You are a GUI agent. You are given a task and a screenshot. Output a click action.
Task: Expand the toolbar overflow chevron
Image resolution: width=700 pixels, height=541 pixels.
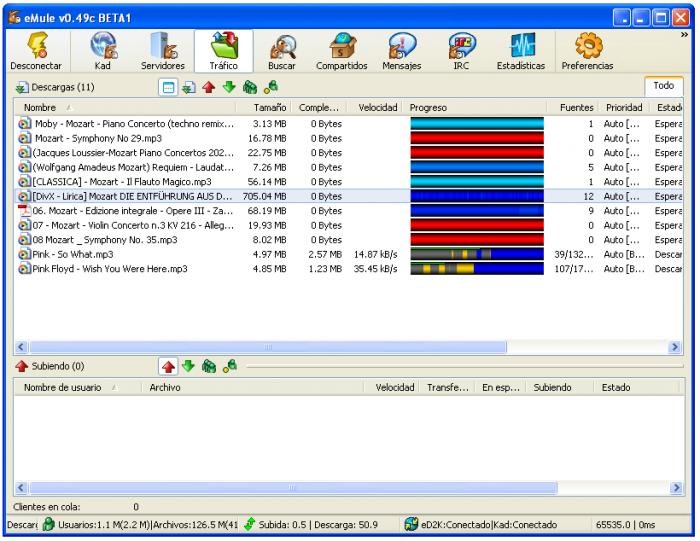[x=685, y=35]
